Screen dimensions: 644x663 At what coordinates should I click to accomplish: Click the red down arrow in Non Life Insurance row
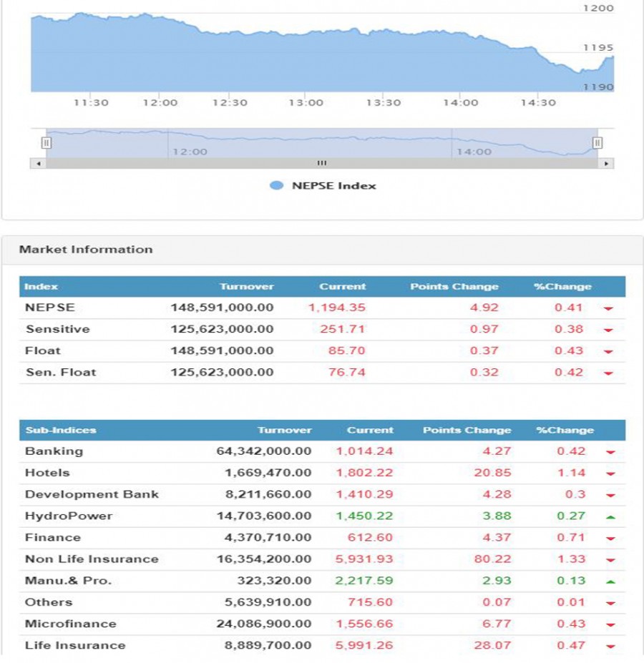click(608, 560)
